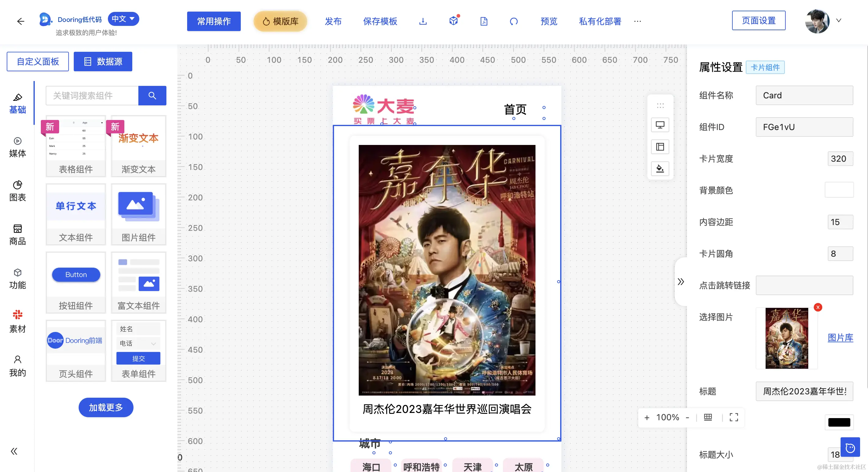Screen dimensions: 868x472
Task: Choose the 图片组件 component card
Action: (x=138, y=214)
